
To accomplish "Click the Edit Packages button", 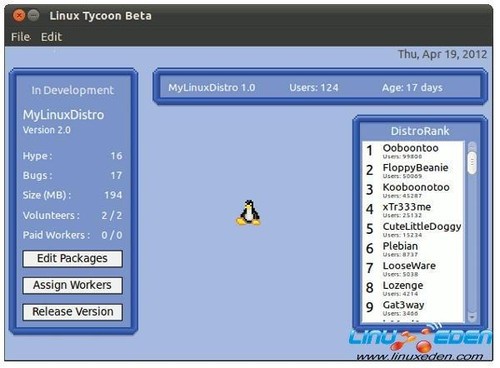I will (72, 259).
